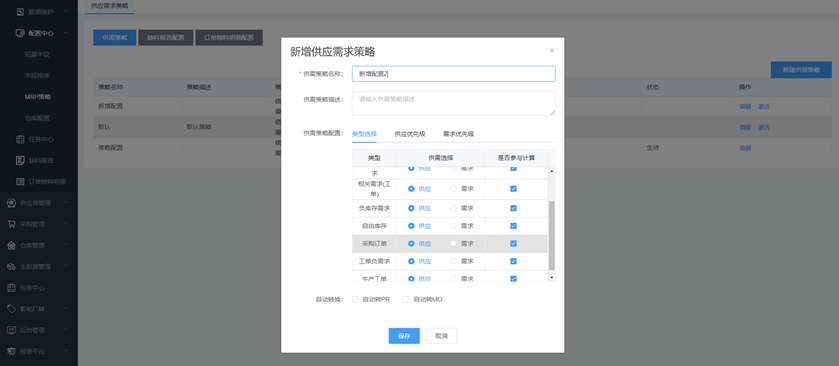Click the 配置中心 sidebar icon
Screen dimensions: 839x366
pos(20,33)
